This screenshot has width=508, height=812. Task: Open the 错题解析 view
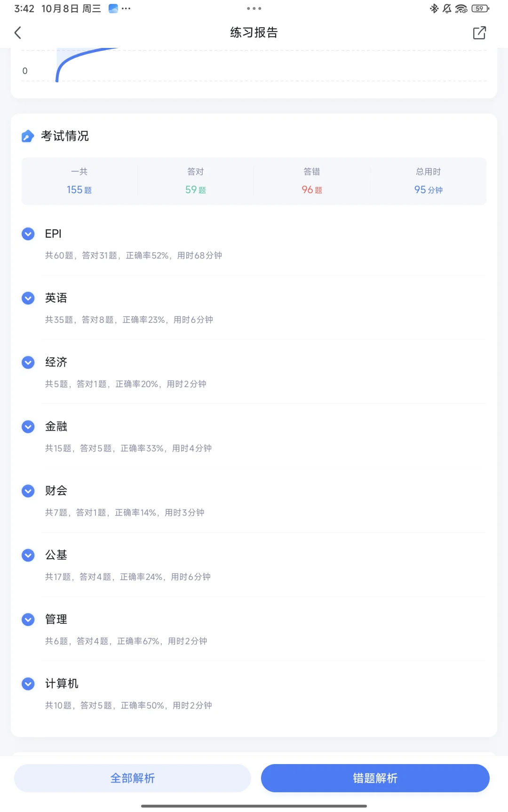(375, 778)
